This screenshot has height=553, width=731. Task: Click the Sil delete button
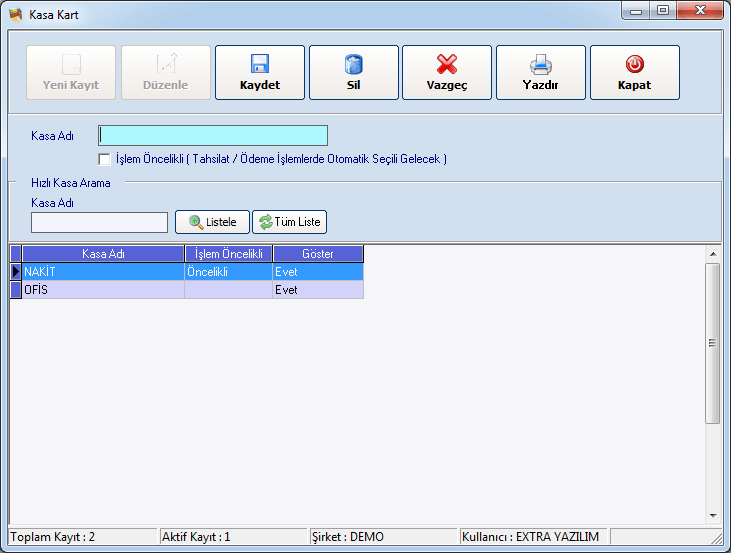354,72
